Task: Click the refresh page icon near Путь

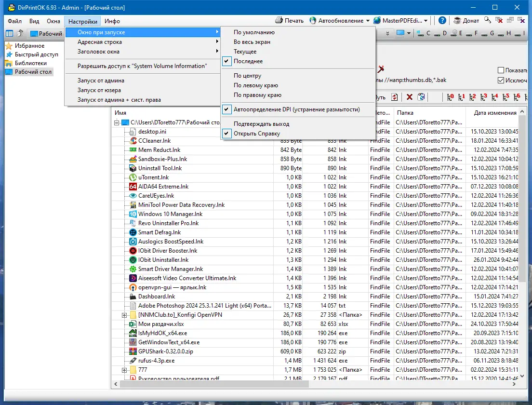Action: [394, 97]
